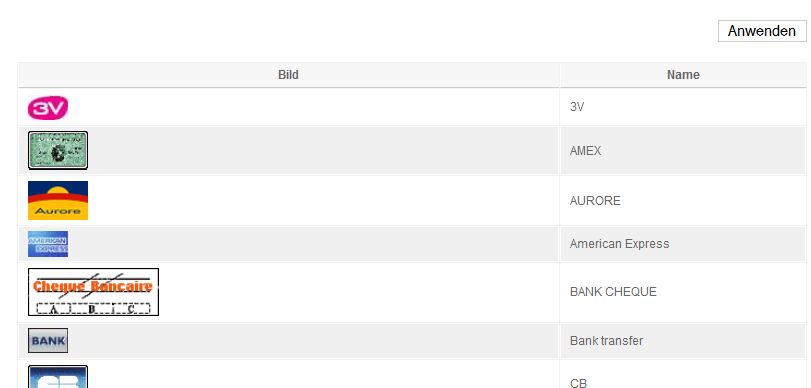The image size is (811, 388).
Task: Click the Bank transfer name text
Action: [x=606, y=341]
